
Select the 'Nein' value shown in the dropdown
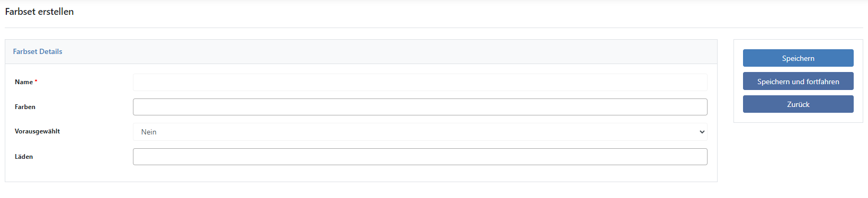(149, 132)
